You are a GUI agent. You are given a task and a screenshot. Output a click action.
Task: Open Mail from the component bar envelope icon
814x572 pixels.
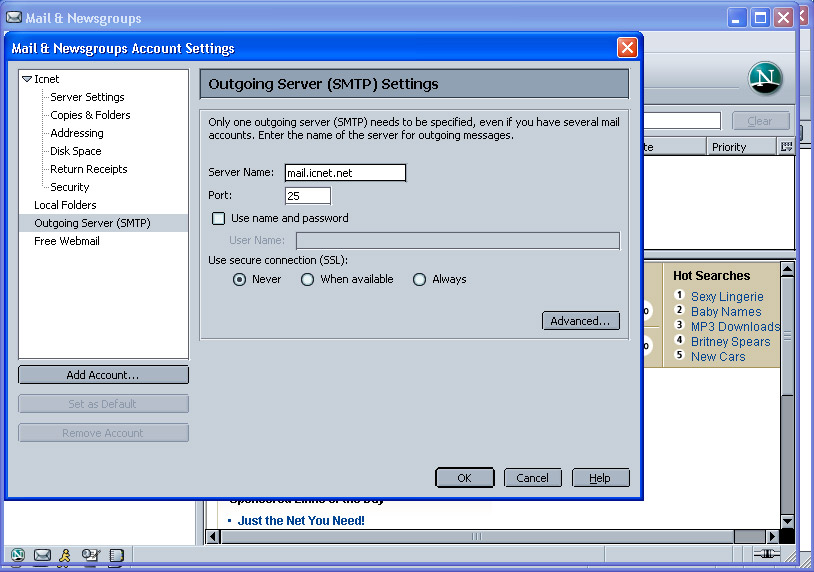[42, 555]
